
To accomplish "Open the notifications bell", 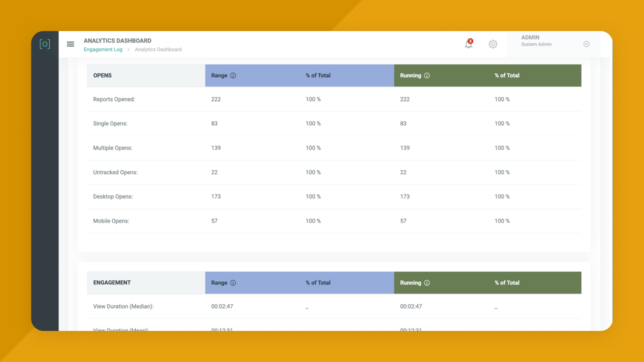I will [468, 44].
